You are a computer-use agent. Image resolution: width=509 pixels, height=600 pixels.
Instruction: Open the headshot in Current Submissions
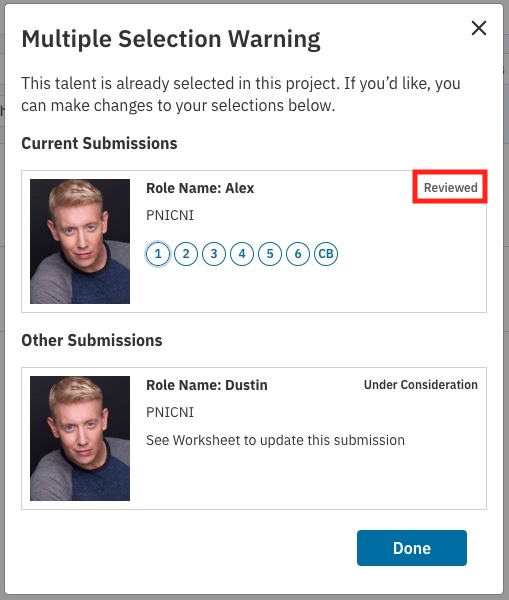pyautogui.click(x=80, y=241)
